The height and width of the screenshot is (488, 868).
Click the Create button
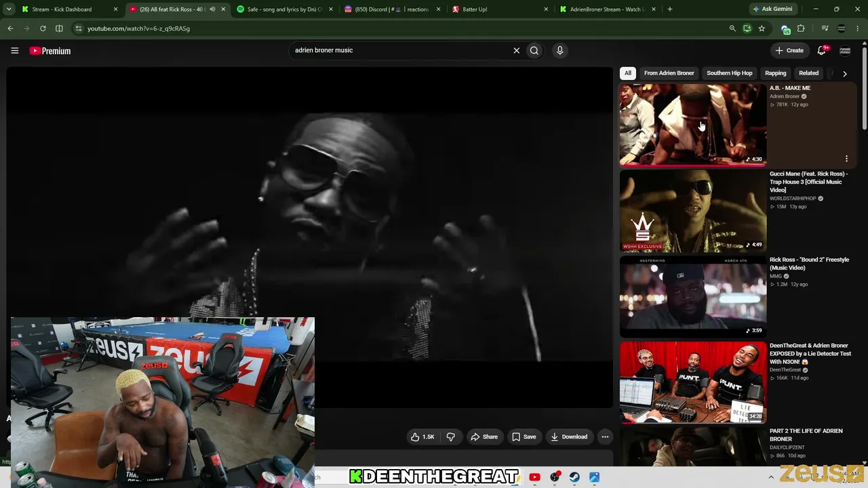click(790, 50)
